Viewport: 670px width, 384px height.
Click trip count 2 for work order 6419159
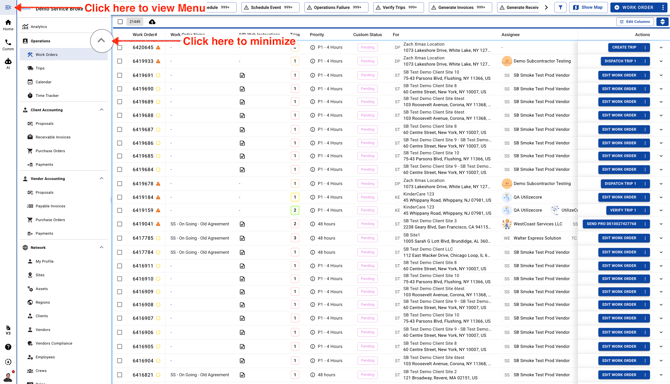coord(294,210)
